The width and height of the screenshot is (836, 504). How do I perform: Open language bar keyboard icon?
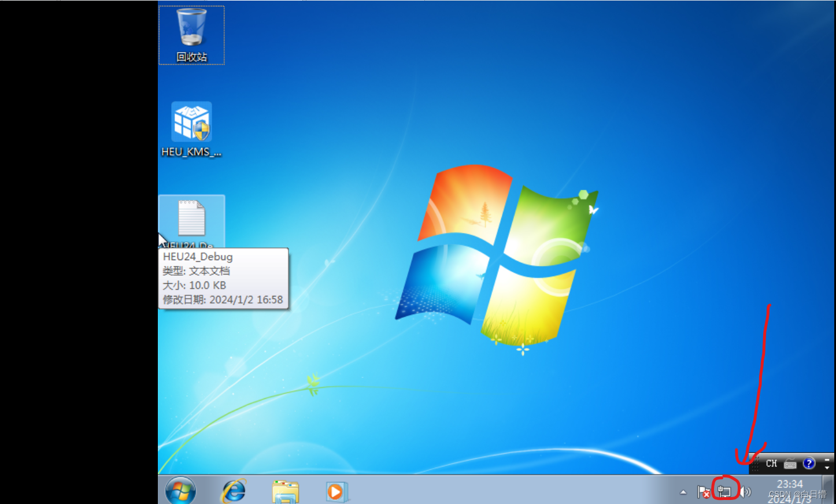pos(790,464)
